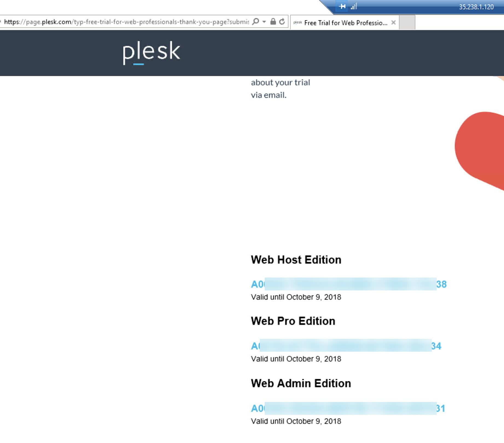
Task: Close the Free Trial for Web Professionals tab
Action: click(x=393, y=23)
